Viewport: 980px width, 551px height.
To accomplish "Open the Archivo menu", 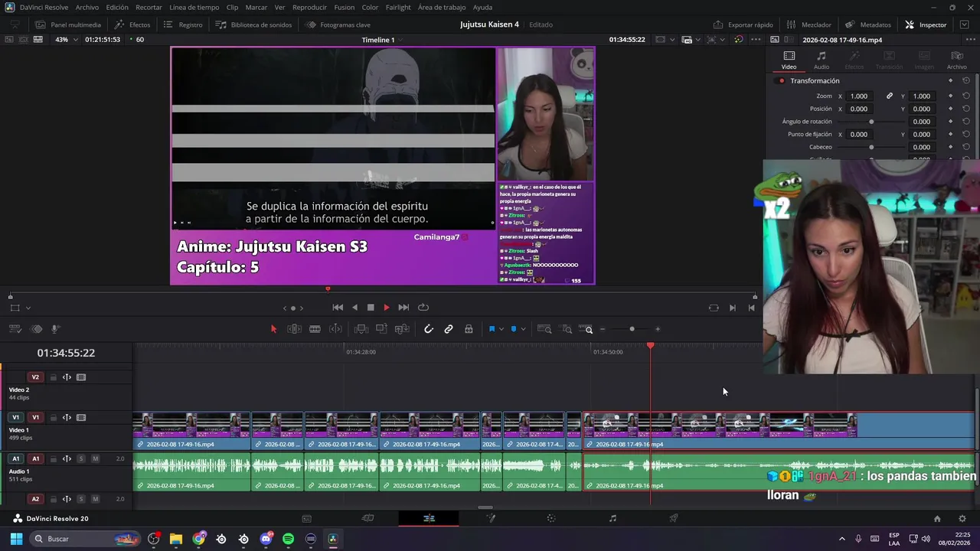I will click(87, 7).
